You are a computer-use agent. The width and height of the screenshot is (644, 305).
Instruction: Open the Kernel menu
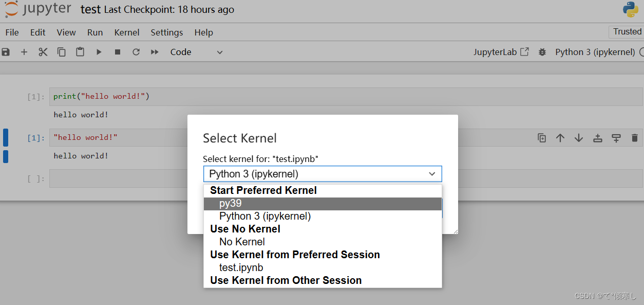click(x=127, y=32)
